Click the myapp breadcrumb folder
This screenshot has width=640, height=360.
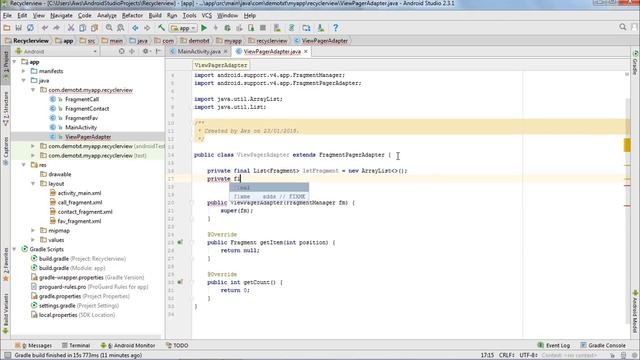229,41
